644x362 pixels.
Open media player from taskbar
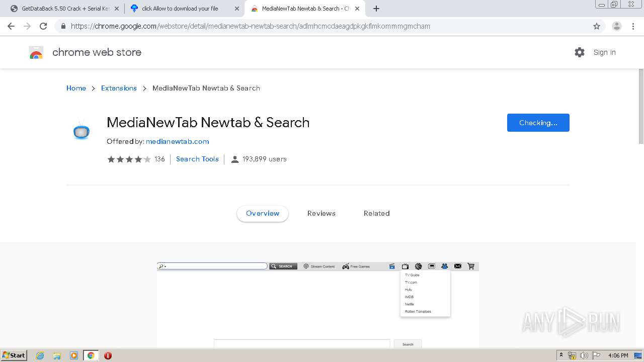click(74, 355)
